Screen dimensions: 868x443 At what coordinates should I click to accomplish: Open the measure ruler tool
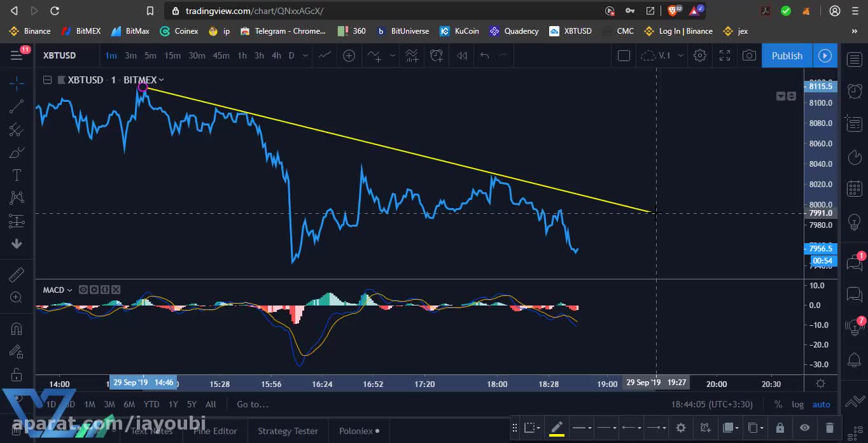point(17,274)
